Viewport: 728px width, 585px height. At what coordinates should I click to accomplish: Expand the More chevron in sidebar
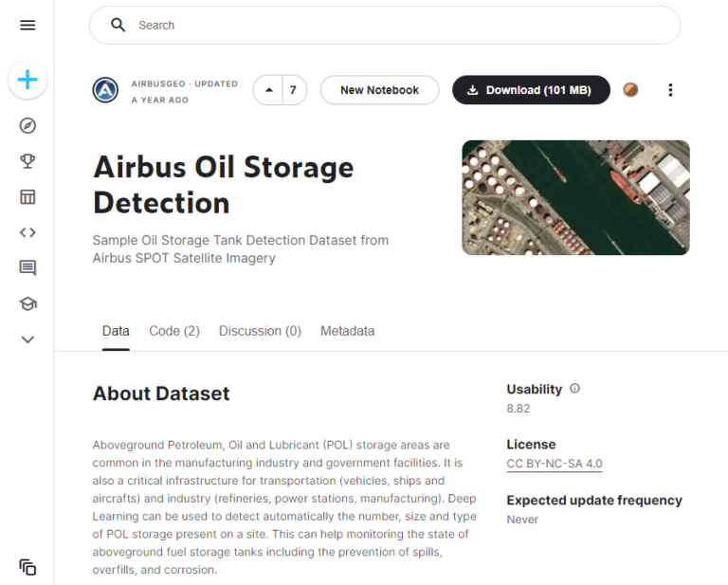click(x=27, y=339)
